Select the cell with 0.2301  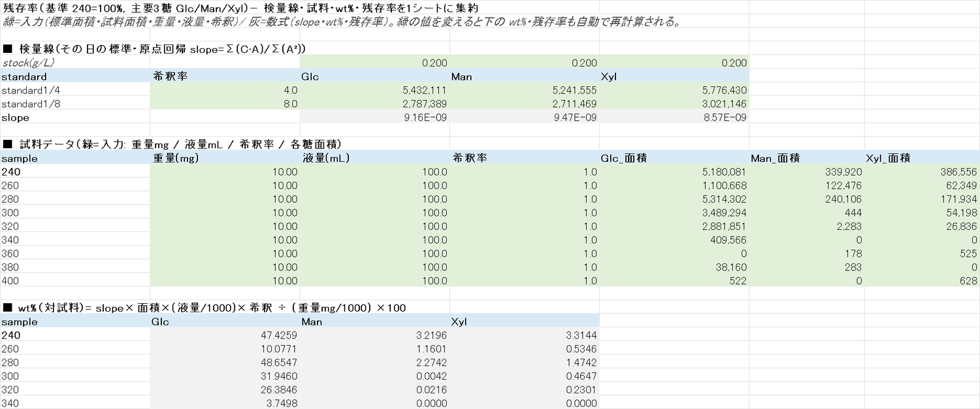pyautogui.click(x=524, y=390)
